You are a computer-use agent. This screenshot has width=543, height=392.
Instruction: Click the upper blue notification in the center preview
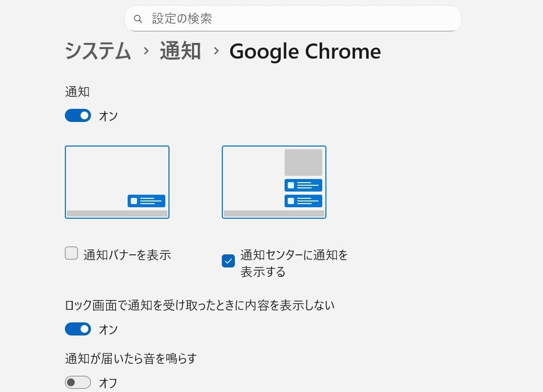[x=303, y=185]
